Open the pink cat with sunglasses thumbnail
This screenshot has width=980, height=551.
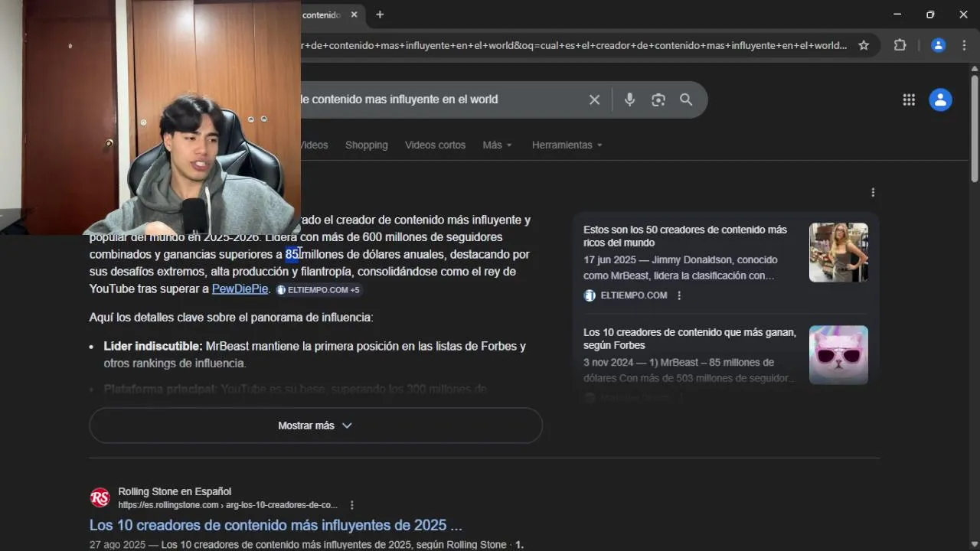[838, 355]
